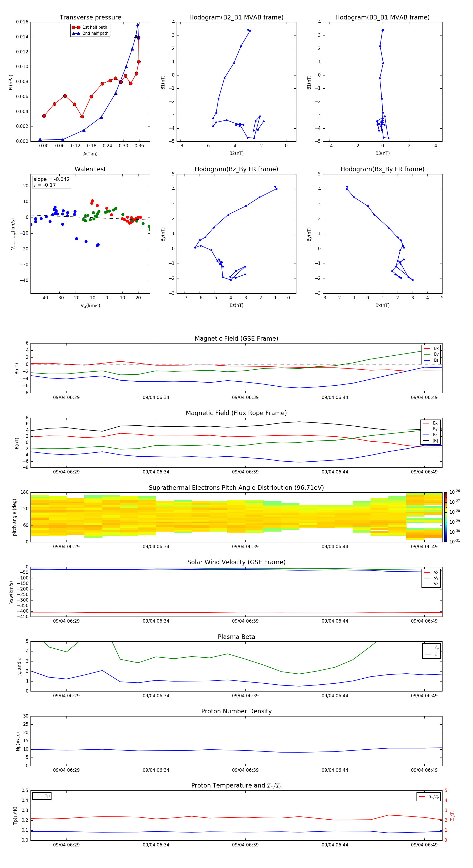Click the peak triangle marker in transverse pressure
473x868 pixels.
[x=138, y=25]
